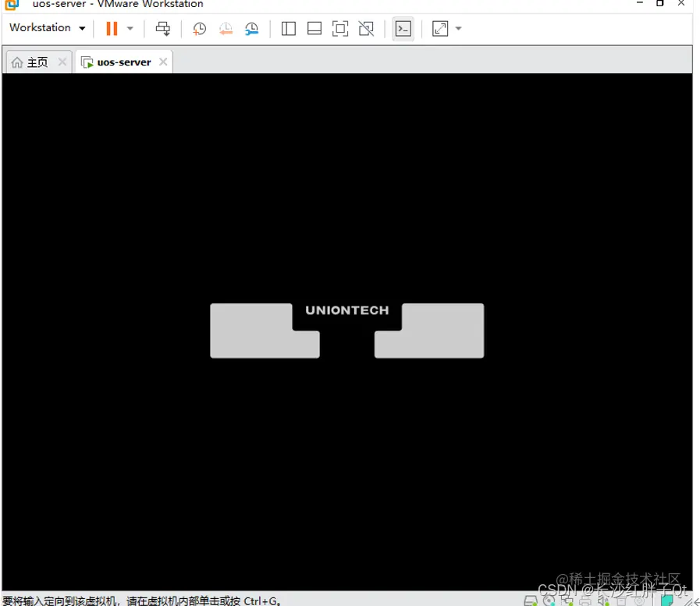The width and height of the screenshot is (700, 606).
Task: Open the snapshot manager
Action: click(252, 29)
